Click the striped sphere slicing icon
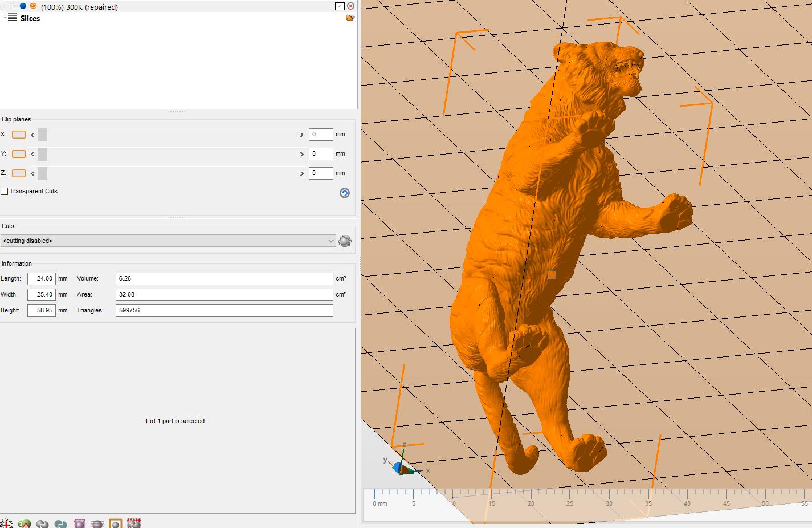Viewport: 812px width, 528px height. (97, 523)
